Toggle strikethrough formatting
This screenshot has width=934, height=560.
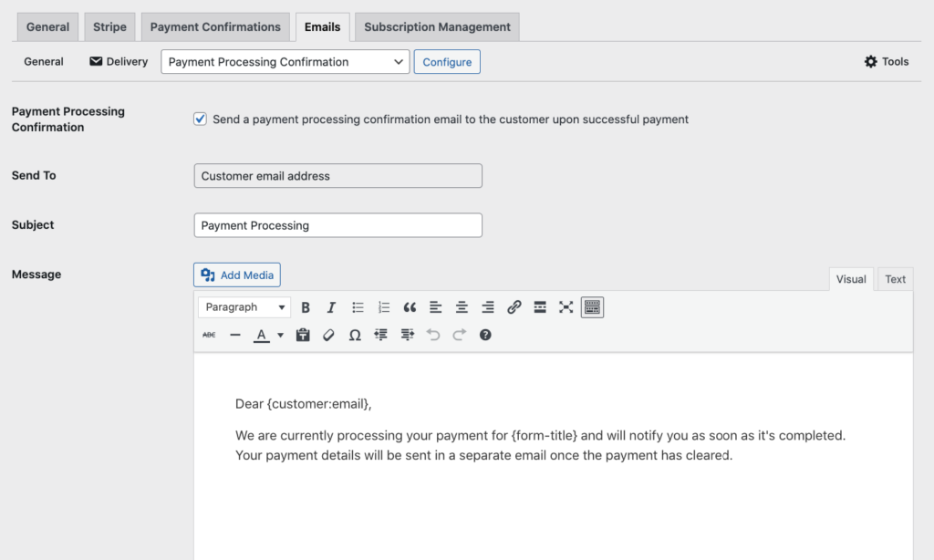[209, 335]
